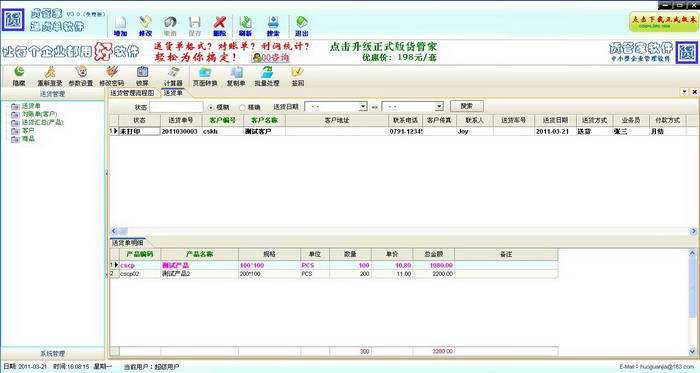The width and height of the screenshot is (700, 373).
Task: Open 送货单 in the left tree
Action: [x=31, y=106]
